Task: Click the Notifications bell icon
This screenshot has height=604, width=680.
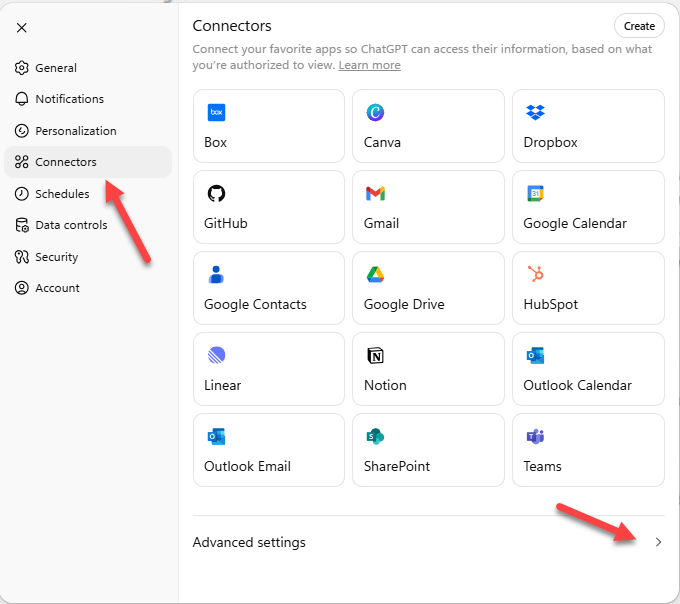Action: pos(21,99)
